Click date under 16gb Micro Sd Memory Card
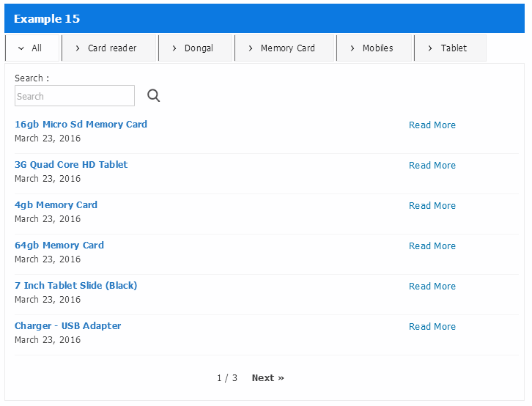 coord(48,139)
